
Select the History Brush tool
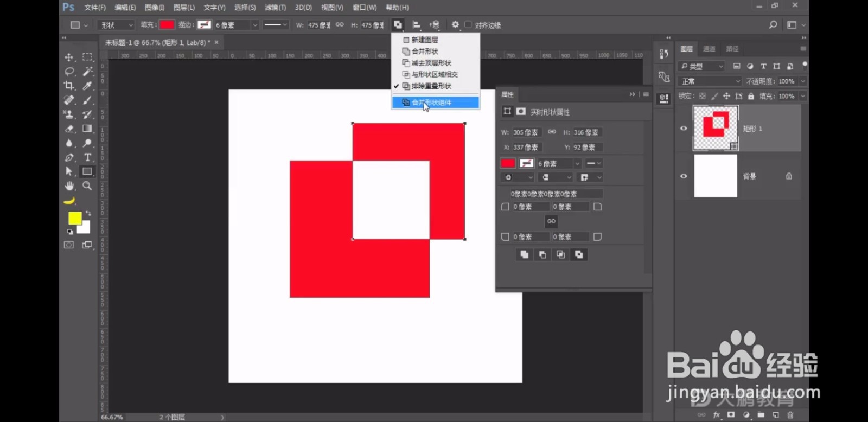(x=87, y=114)
